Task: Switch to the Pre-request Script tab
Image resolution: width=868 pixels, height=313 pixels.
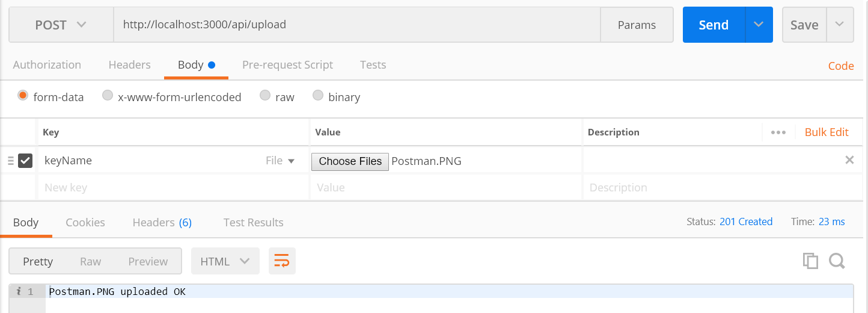Action: pos(287,65)
